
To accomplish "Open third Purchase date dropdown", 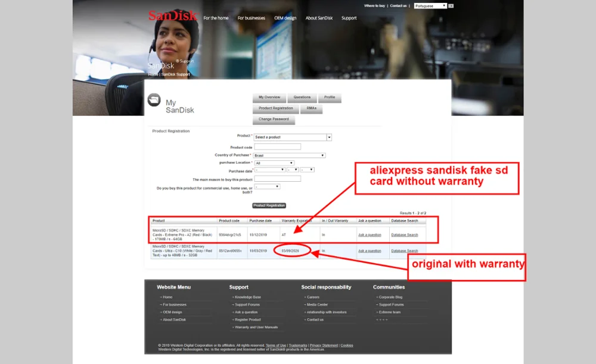I will (307, 170).
